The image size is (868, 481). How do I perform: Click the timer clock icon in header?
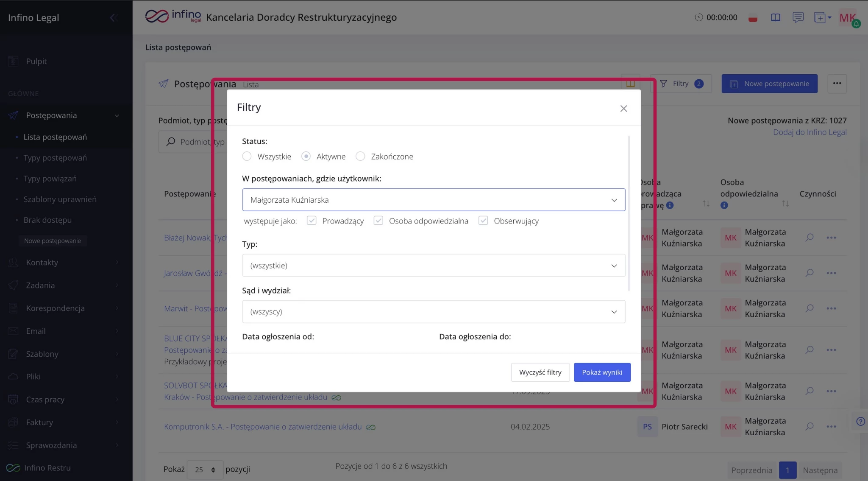pos(698,17)
